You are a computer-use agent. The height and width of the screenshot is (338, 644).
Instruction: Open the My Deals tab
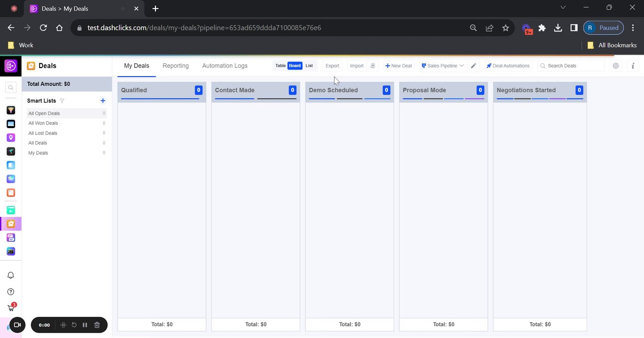[x=137, y=66]
